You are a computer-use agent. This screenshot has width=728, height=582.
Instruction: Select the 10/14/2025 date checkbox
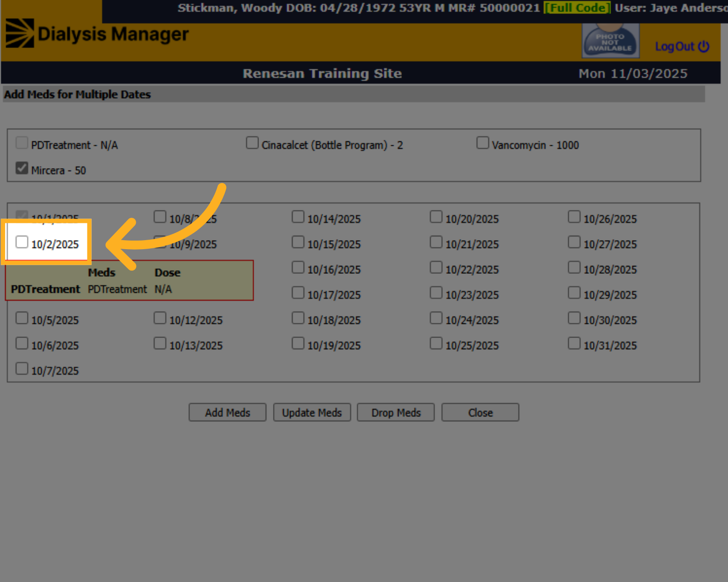pos(298,216)
